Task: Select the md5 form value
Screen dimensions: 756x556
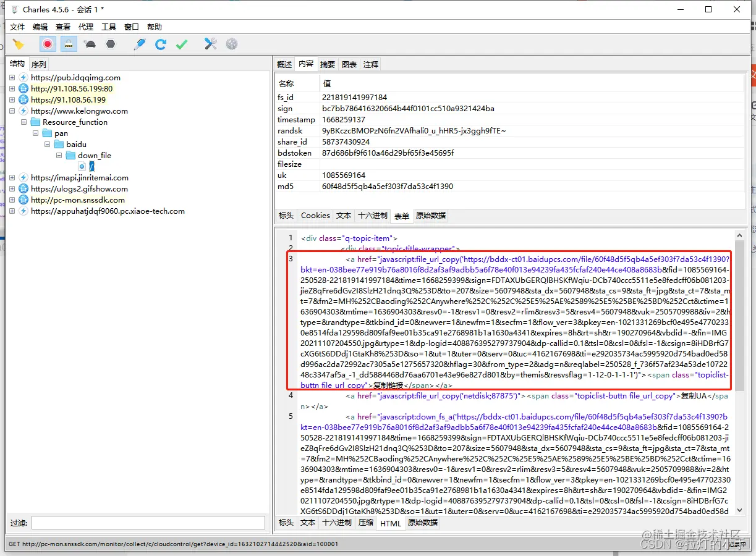Action: (x=388, y=187)
